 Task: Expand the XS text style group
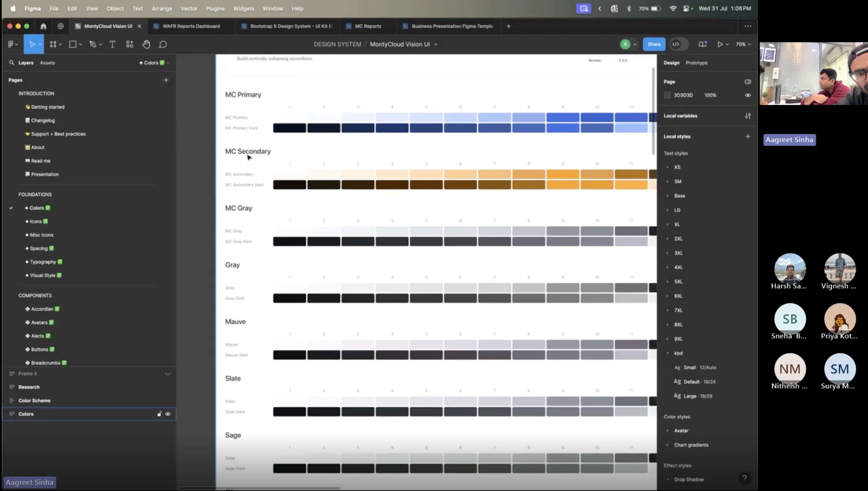point(668,167)
